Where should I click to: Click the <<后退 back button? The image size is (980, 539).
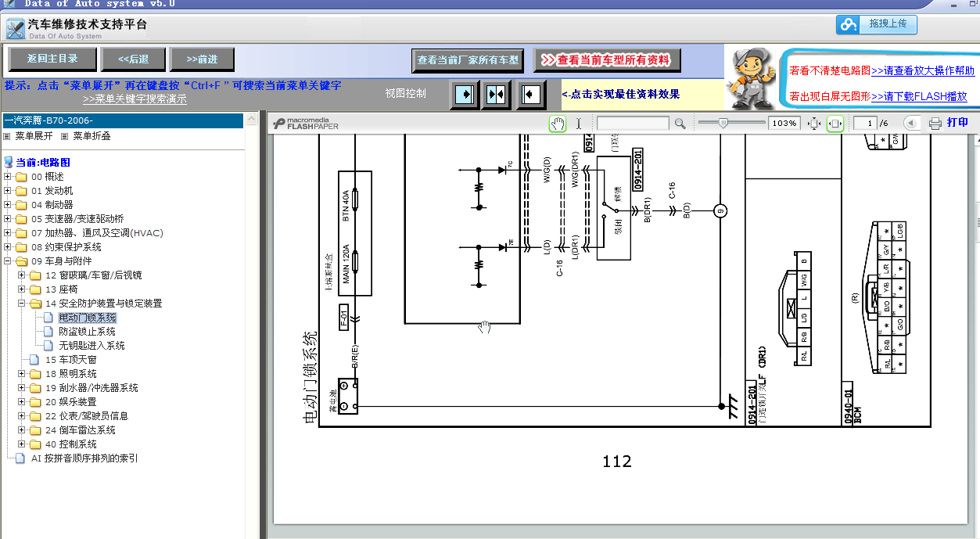[x=133, y=59]
